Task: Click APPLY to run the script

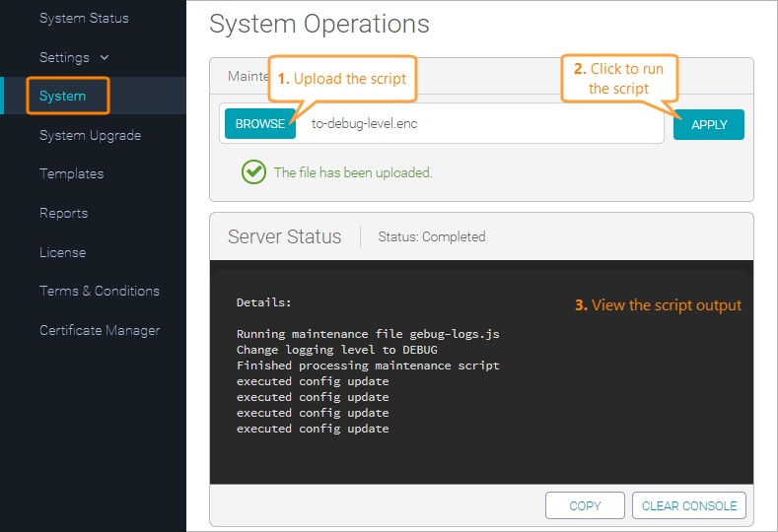Action: tap(709, 124)
